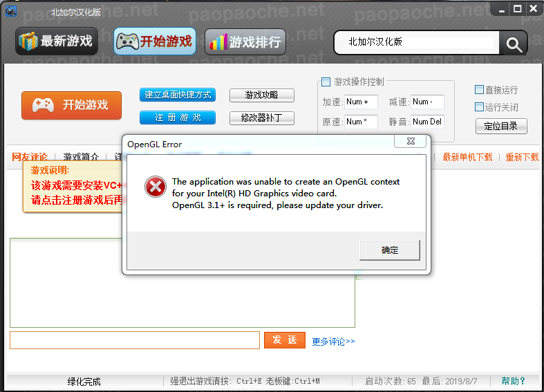This screenshot has height=392, width=544.
Task: Click the 静音 hotkey field Num Del
Action: click(427, 122)
